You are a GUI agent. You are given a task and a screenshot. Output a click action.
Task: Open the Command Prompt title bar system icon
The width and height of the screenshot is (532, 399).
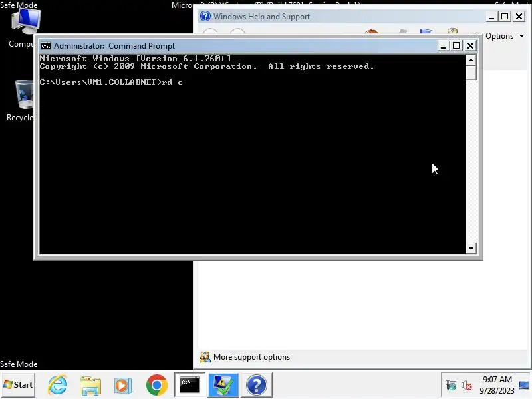coord(45,46)
